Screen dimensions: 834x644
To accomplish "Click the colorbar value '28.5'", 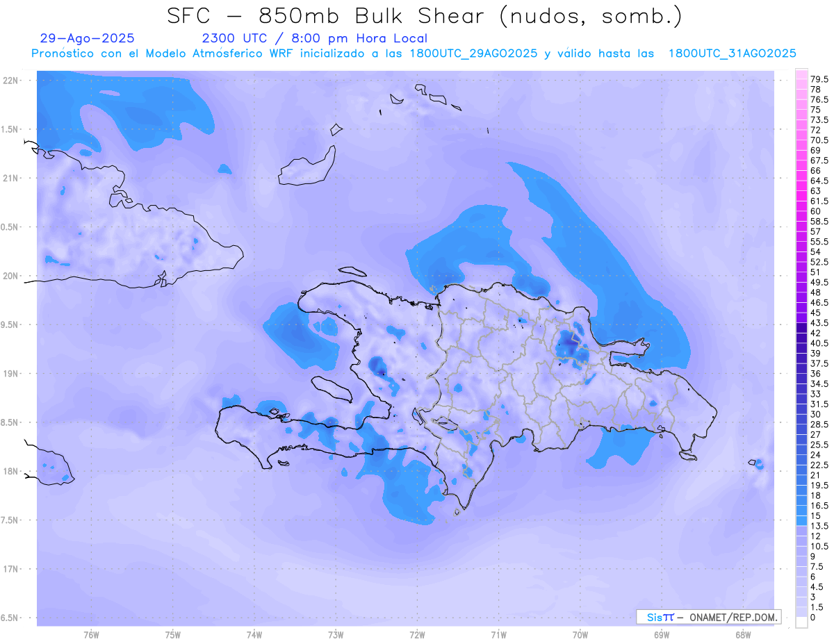I will (x=819, y=424).
